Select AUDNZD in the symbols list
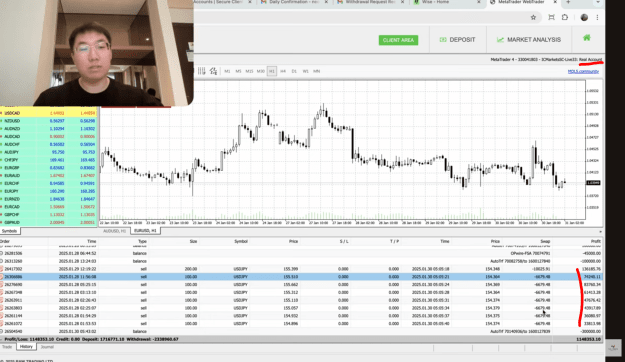The image size is (625, 362). pos(48,129)
